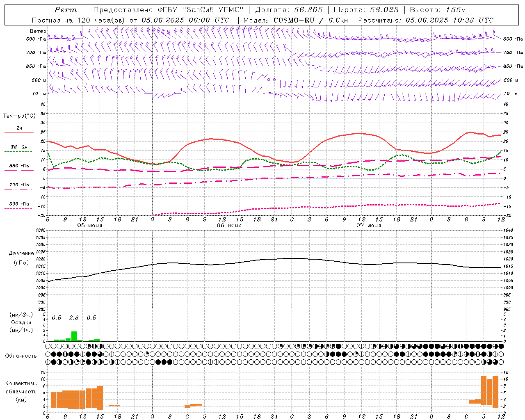Screen dimensions: 525x420
Task: Click the elevation label "Высота: 155м"
Action: (x=438, y=10)
